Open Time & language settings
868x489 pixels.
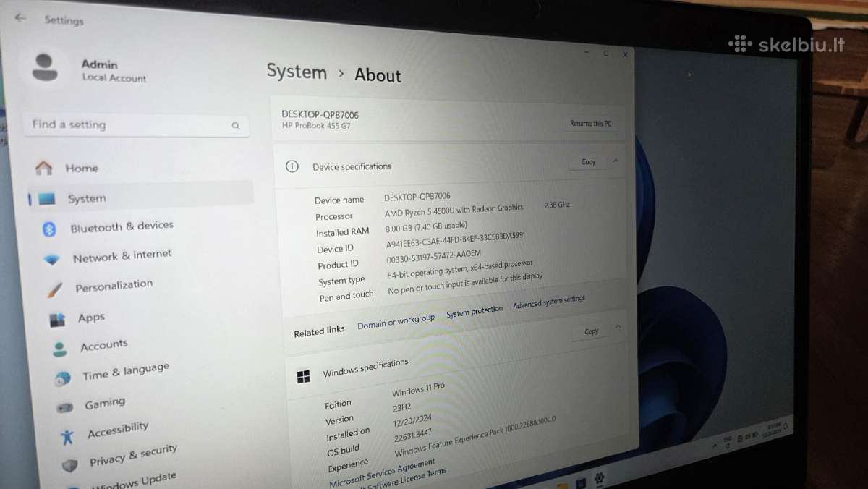pos(126,372)
